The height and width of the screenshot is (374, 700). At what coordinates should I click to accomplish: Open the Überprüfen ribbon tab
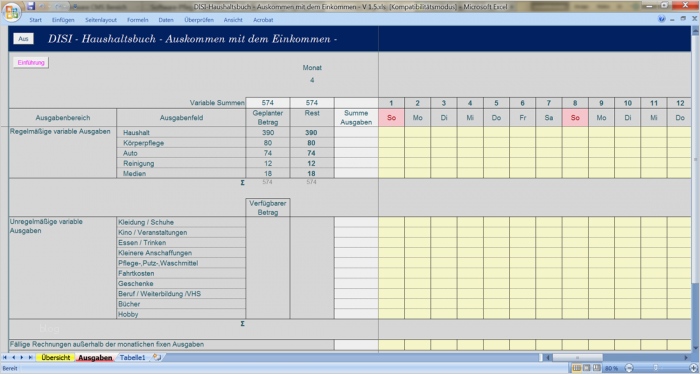point(199,20)
